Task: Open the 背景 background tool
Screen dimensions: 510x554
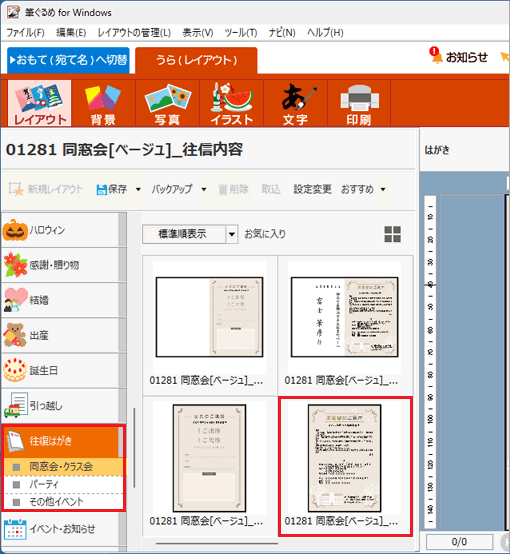Action: coord(103,103)
